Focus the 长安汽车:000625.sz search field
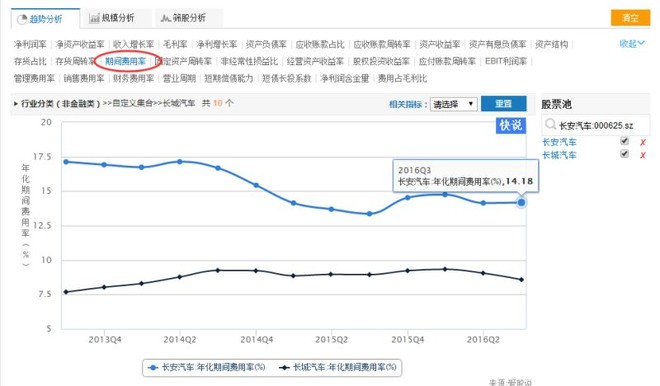Viewport: 660px width, 386px height. pos(596,125)
